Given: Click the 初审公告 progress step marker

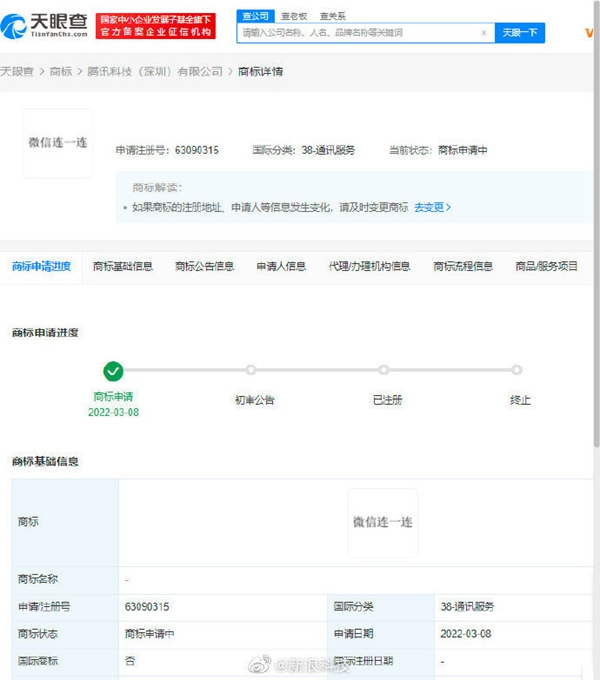Looking at the screenshot, I should (x=251, y=370).
